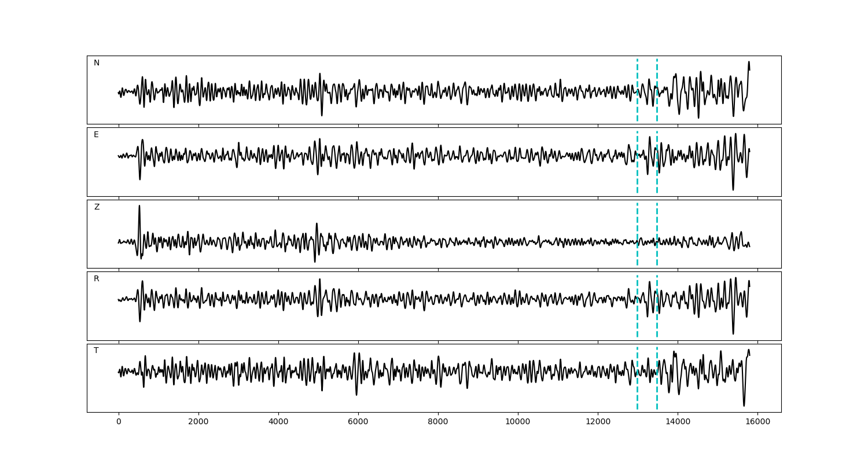The height and width of the screenshot is (463, 868).
Task: Click the 8000 x-axis tick label
Action: click(x=438, y=422)
